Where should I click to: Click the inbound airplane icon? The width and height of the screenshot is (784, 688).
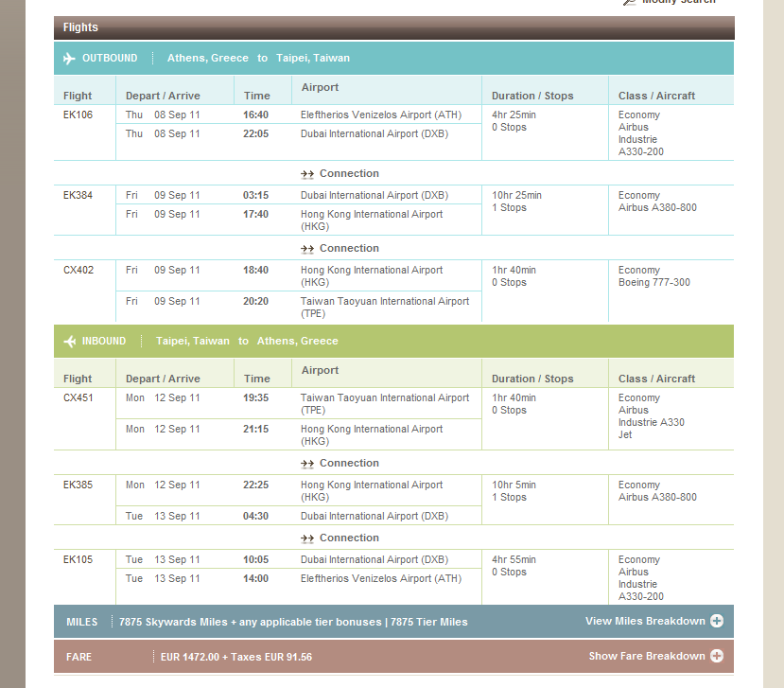69,342
